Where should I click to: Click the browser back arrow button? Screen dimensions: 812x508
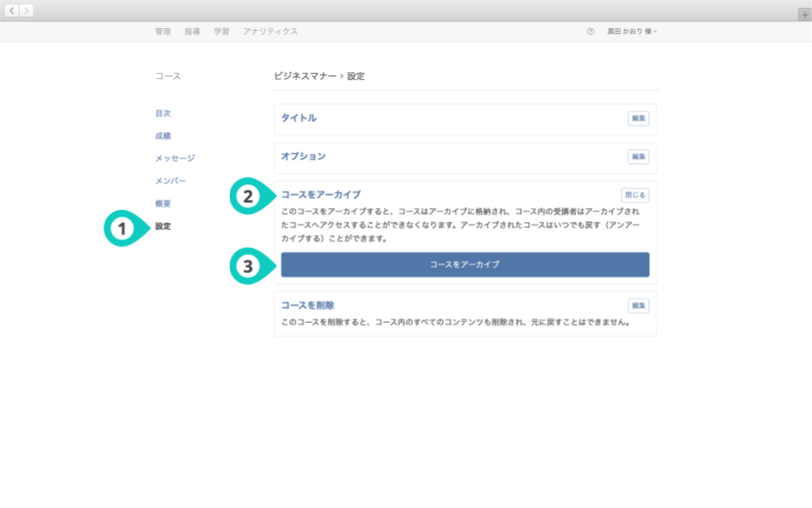click(x=12, y=11)
